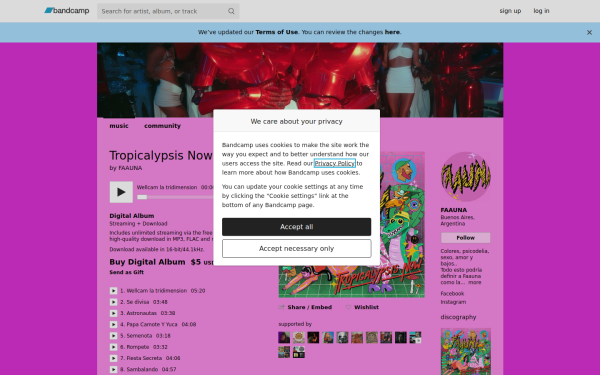Dismiss the Terms of Use banner
The height and width of the screenshot is (375, 600).
coord(589,33)
